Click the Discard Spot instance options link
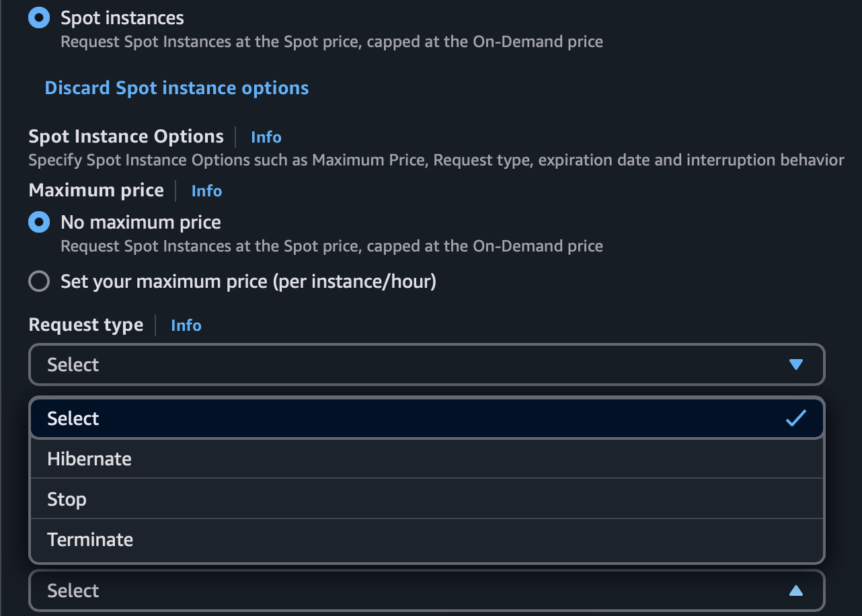 (x=177, y=88)
